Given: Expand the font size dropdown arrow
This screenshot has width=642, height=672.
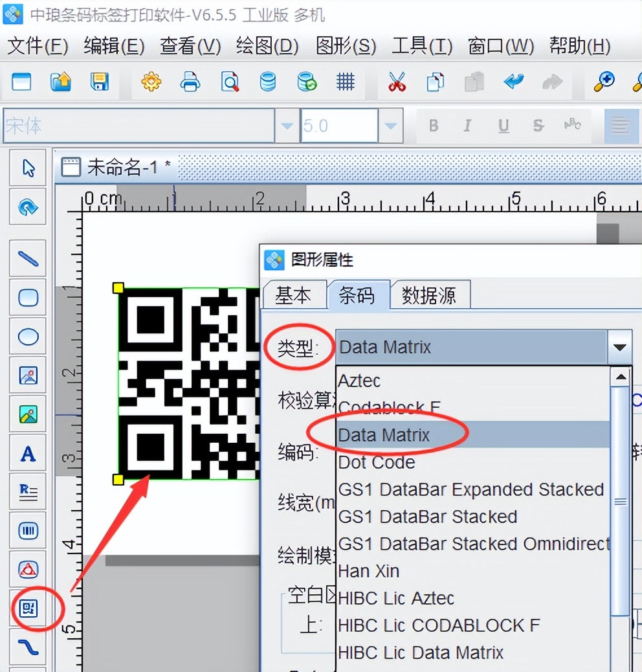Looking at the screenshot, I should click(390, 126).
